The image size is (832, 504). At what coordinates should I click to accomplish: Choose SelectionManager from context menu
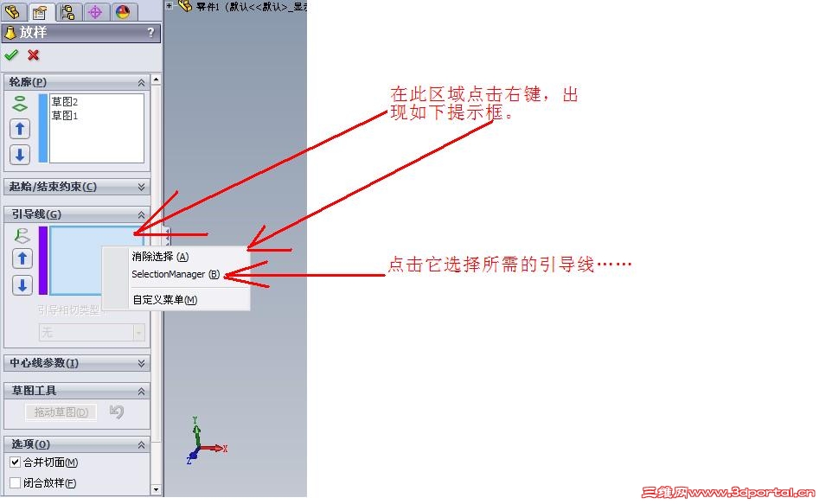[176, 274]
